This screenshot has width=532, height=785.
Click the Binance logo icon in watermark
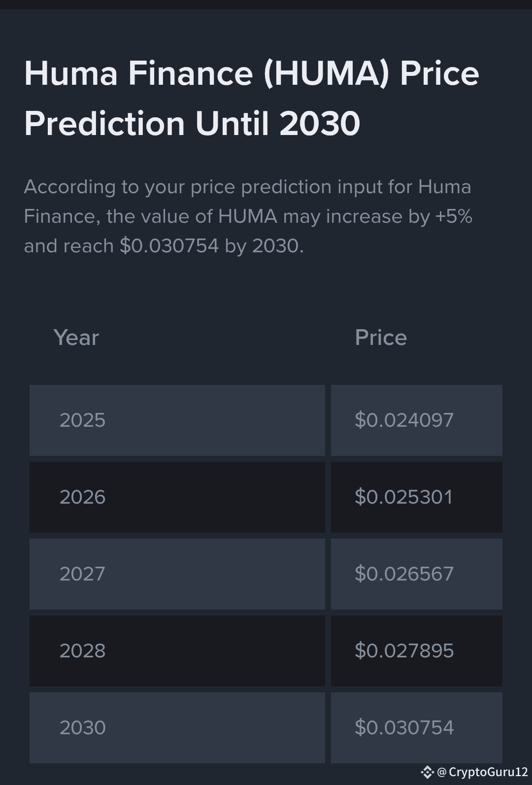point(427,772)
